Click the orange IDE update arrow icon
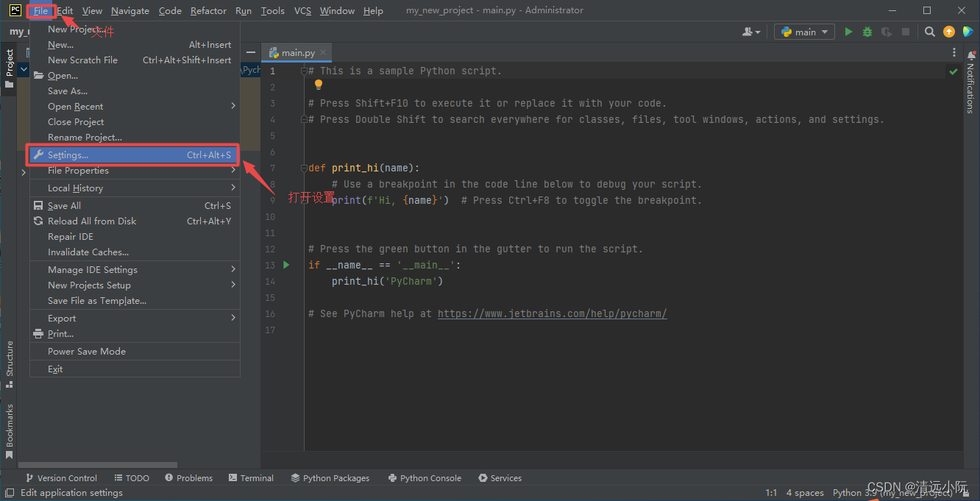The image size is (980, 501). (949, 32)
